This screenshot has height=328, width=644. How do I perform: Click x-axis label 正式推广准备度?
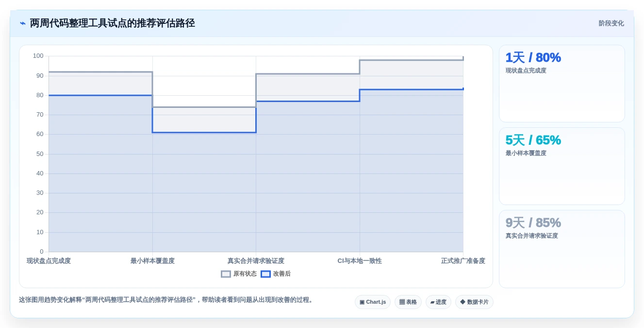pos(463,261)
